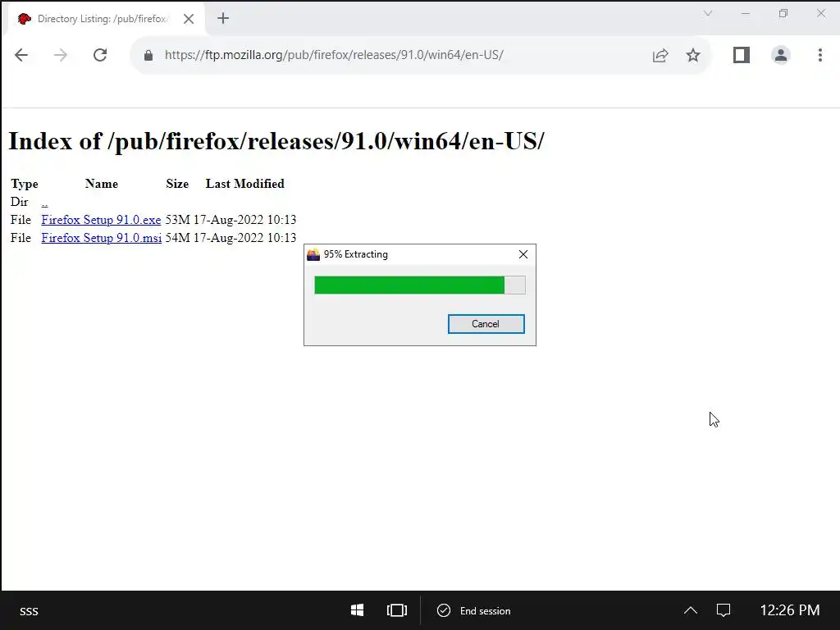Open the browser side panel
Screen dimensions: 840x630
pyautogui.click(x=742, y=55)
